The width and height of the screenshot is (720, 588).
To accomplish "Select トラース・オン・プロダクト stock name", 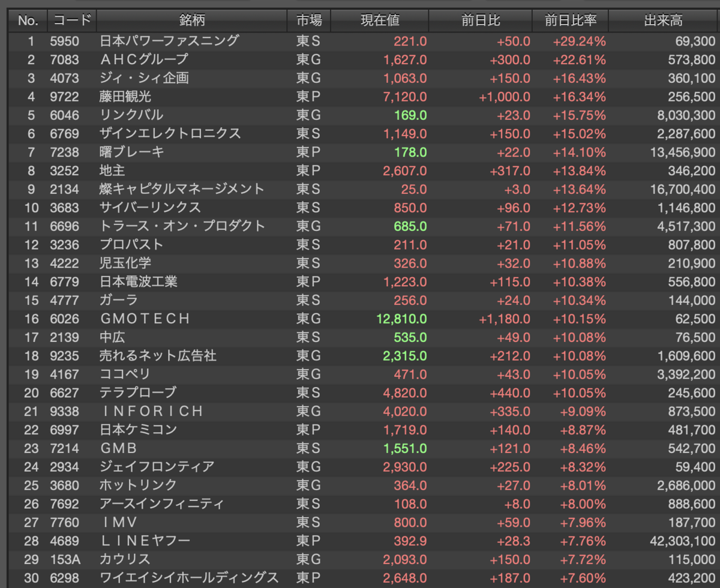I will point(182,226).
